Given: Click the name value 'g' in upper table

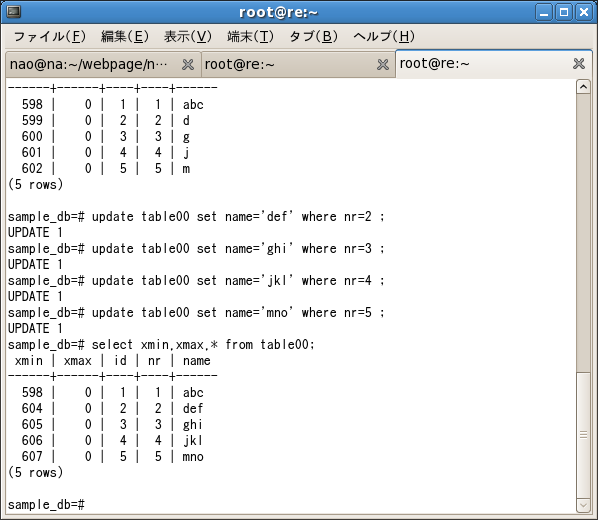Looking at the screenshot, I should point(186,137).
